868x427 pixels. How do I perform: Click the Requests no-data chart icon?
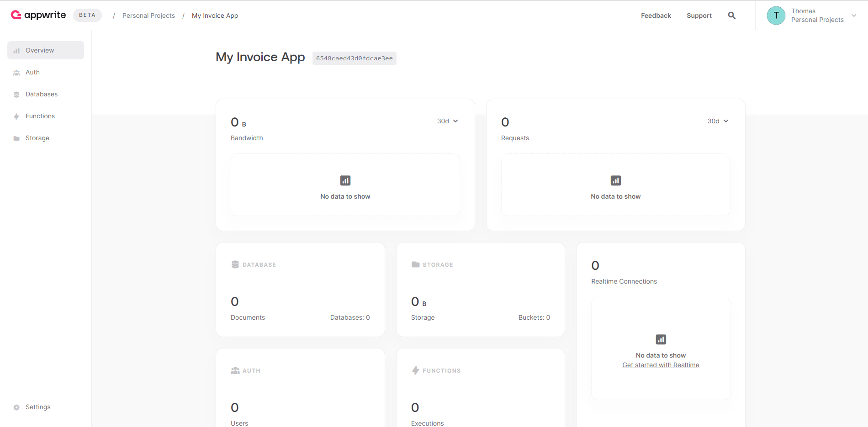(x=616, y=180)
